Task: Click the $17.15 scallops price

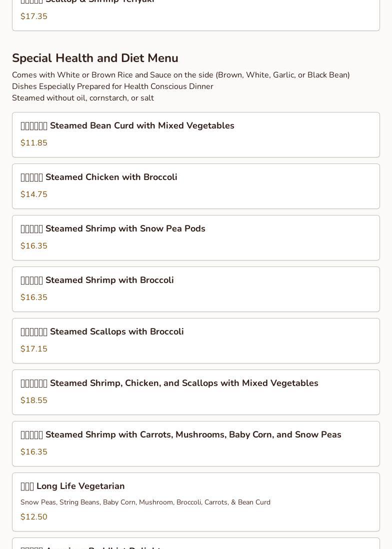Action: [x=34, y=348]
